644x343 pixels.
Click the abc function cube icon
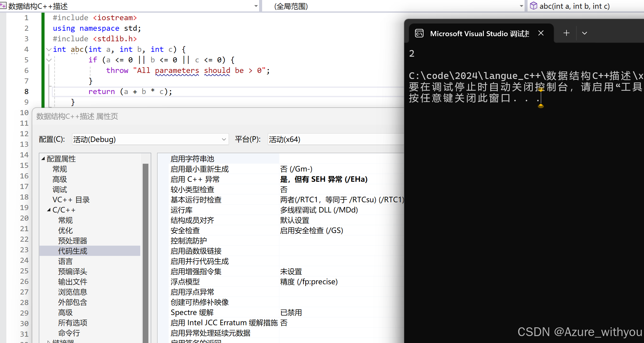click(533, 6)
